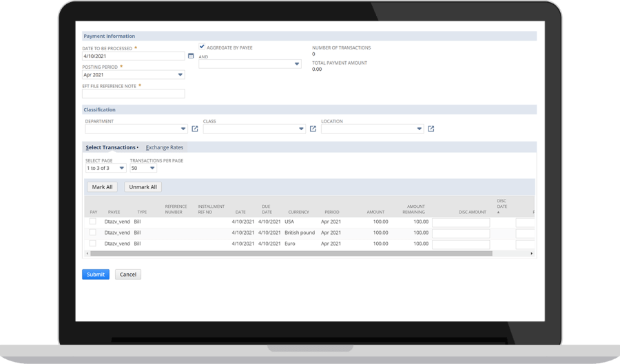Screen dimensions: 620x364
Task: Click Disc Amount field for the British pound row
Action: pos(461,233)
